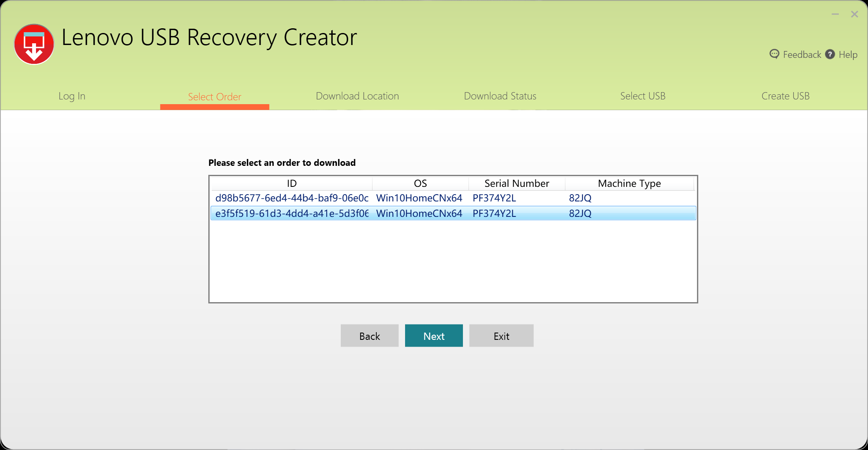Open the Help link text
This screenshot has height=450, width=868.
pyautogui.click(x=848, y=54)
